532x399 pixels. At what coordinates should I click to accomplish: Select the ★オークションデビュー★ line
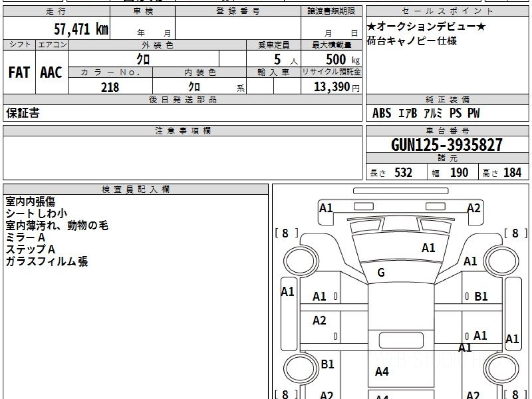427,27
